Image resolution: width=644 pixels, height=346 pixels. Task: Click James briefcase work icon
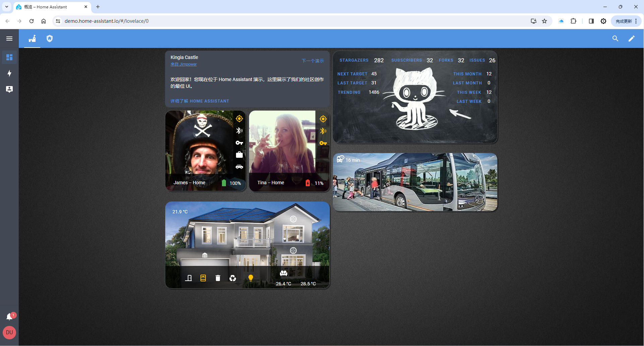[239, 155]
